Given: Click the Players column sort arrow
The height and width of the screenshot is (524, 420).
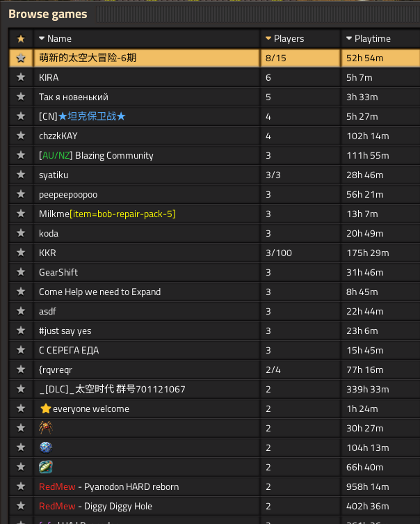Looking at the screenshot, I should coord(268,38).
